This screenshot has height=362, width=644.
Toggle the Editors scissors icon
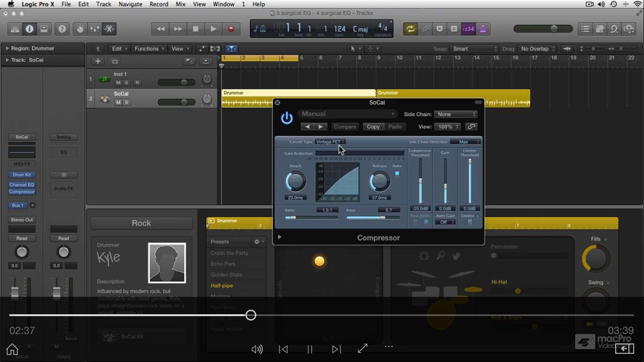[x=109, y=29]
